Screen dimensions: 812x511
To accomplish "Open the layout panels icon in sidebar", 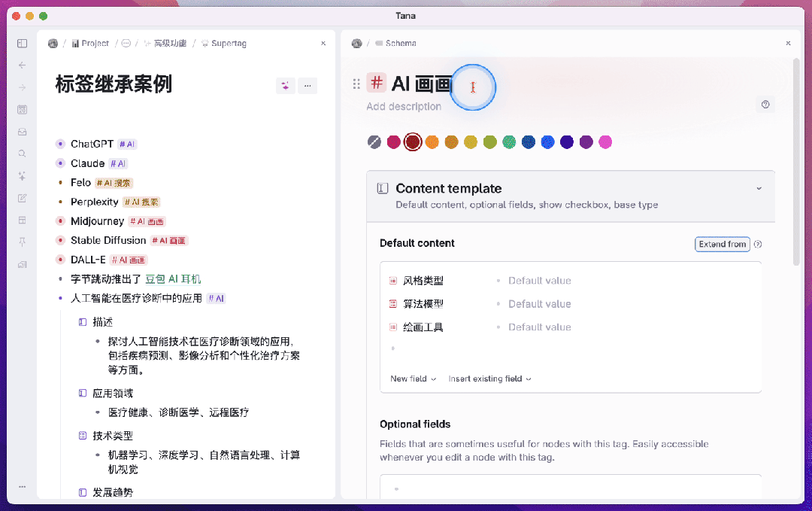I will click(x=22, y=221).
